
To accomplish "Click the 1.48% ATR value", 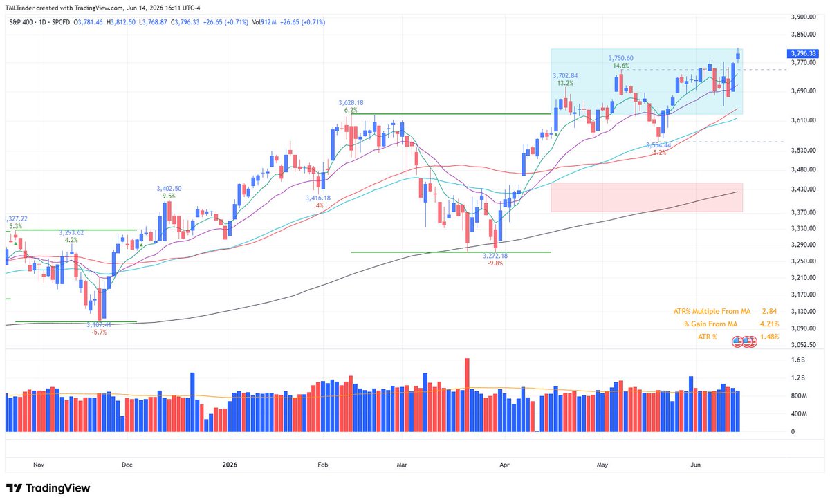I will coord(769,337).
